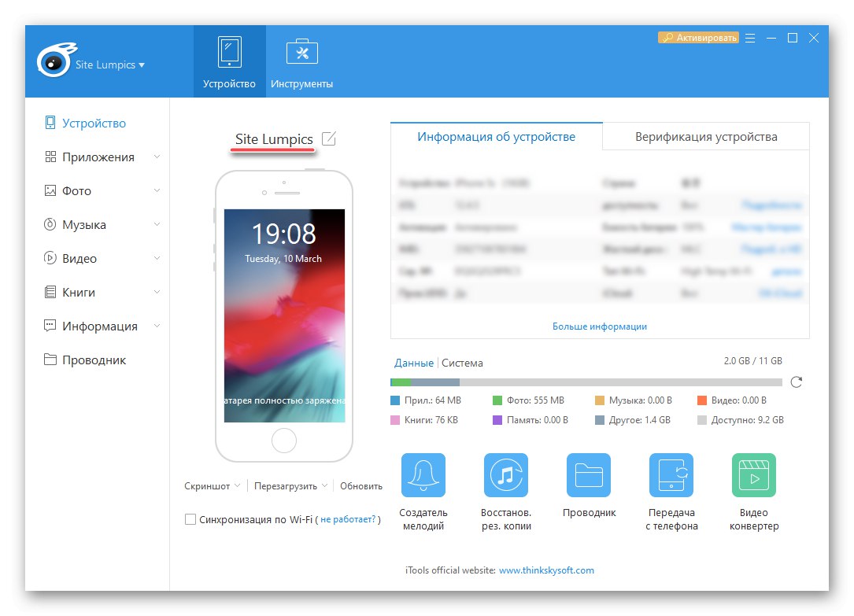Open the Восстанов. рез. копии music icon

(x=506, y=475)
